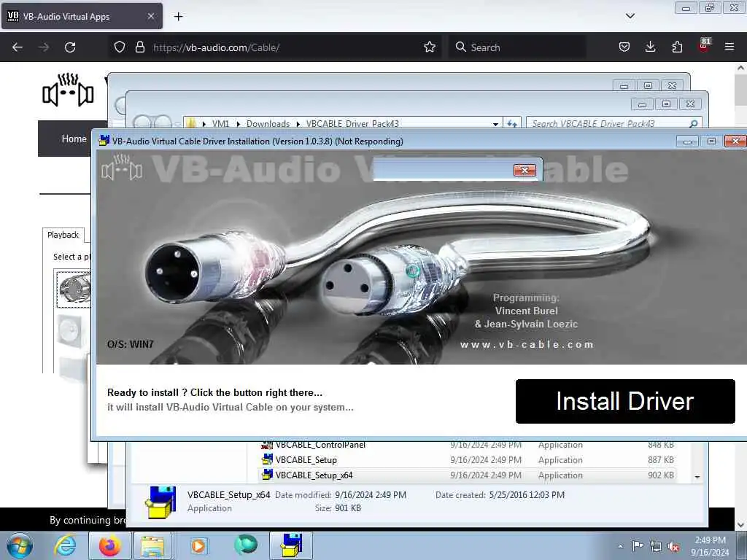Switch to VBCABLE setup in taskbar
This screenshot has width=747, height=560.
pos(291,545)
